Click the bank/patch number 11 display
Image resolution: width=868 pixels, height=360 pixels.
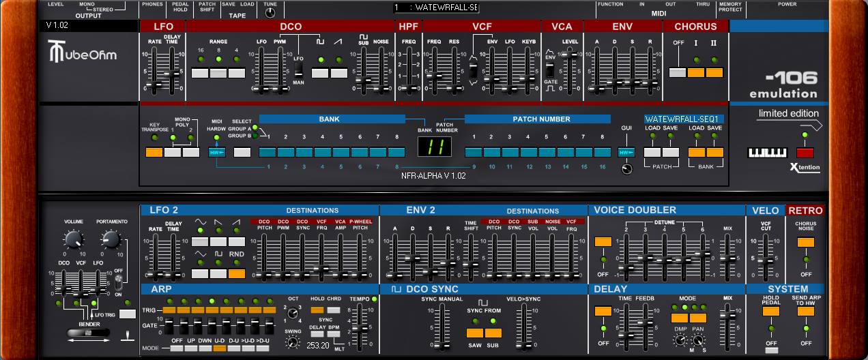point(435,148)
